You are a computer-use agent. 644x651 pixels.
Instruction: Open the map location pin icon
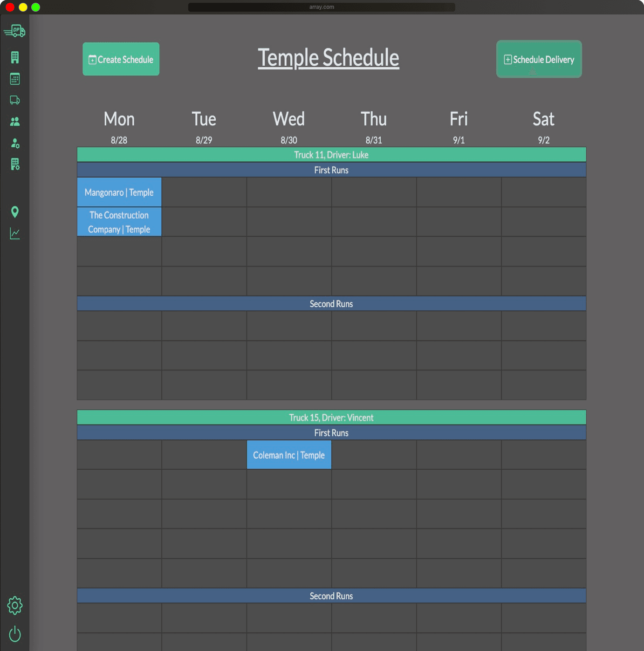tap(14, 212)
